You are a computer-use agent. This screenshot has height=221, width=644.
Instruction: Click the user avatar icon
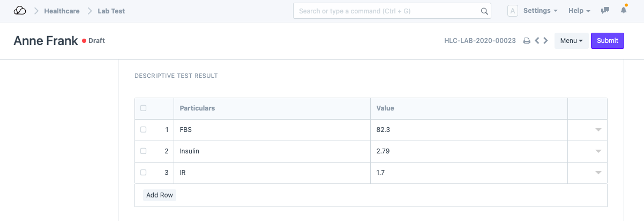tap(512, 11)
